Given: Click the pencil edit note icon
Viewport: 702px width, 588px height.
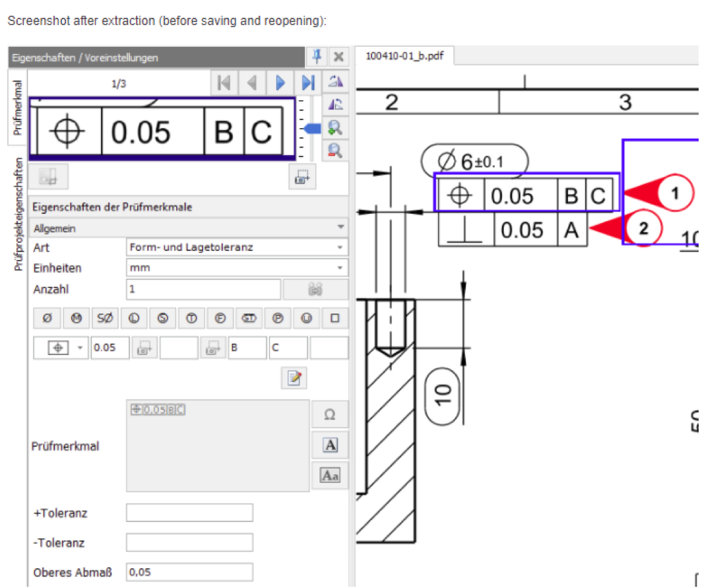Looking at the screenshot, I should [294, 378].
